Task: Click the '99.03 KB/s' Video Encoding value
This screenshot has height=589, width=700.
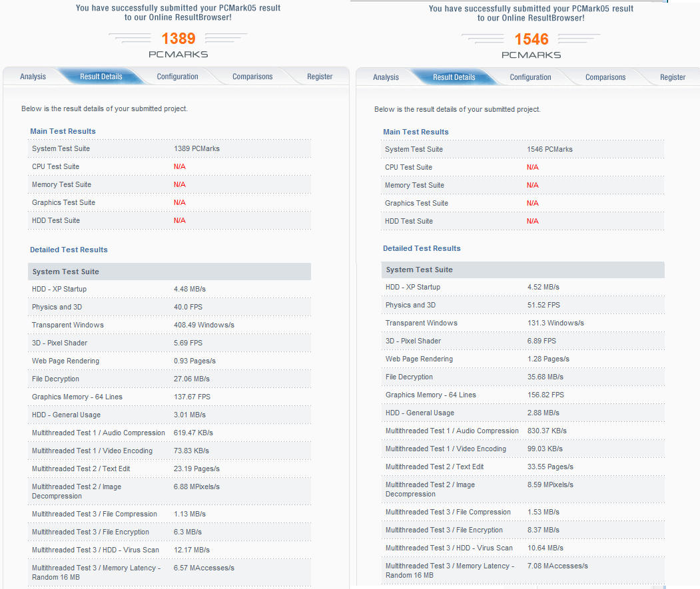Action: pyautogui.click(x=545, y=449)
